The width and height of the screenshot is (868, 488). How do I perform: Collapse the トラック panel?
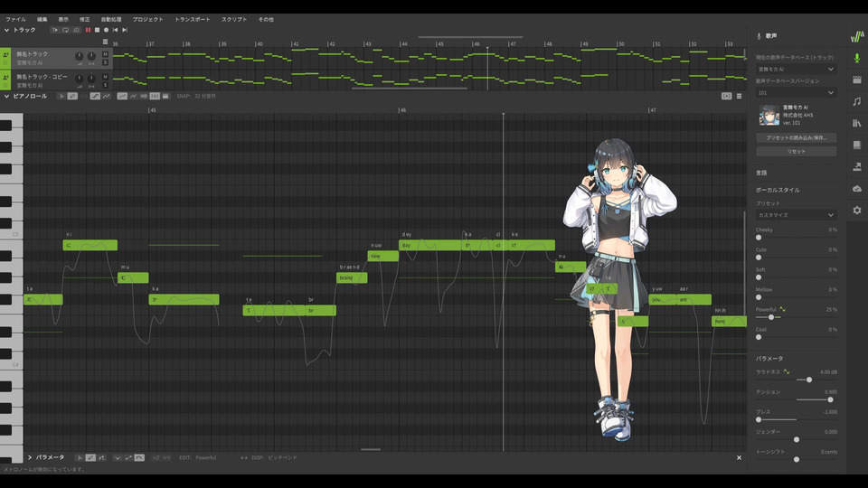click(6, 30)
